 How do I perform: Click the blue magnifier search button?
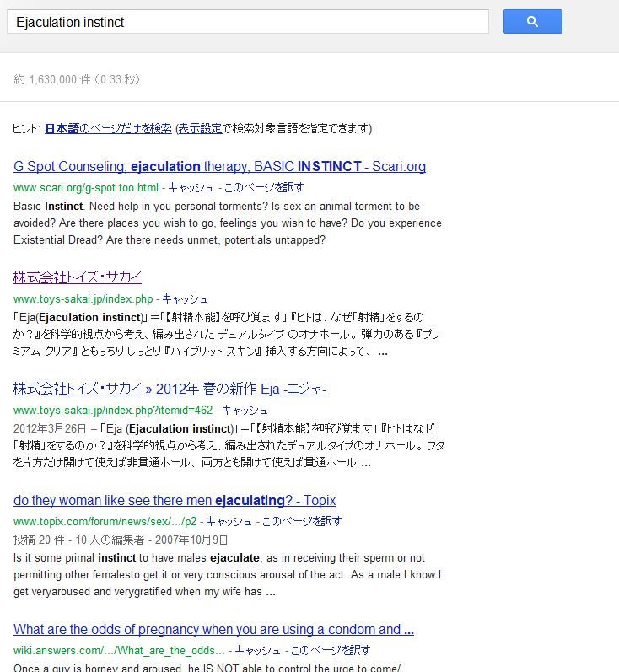coord(532,21)
